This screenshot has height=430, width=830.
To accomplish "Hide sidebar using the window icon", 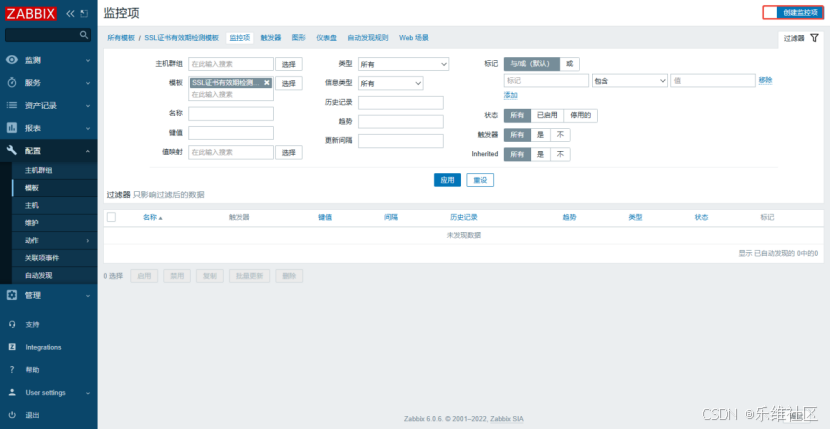I will [x=84, y=14].
